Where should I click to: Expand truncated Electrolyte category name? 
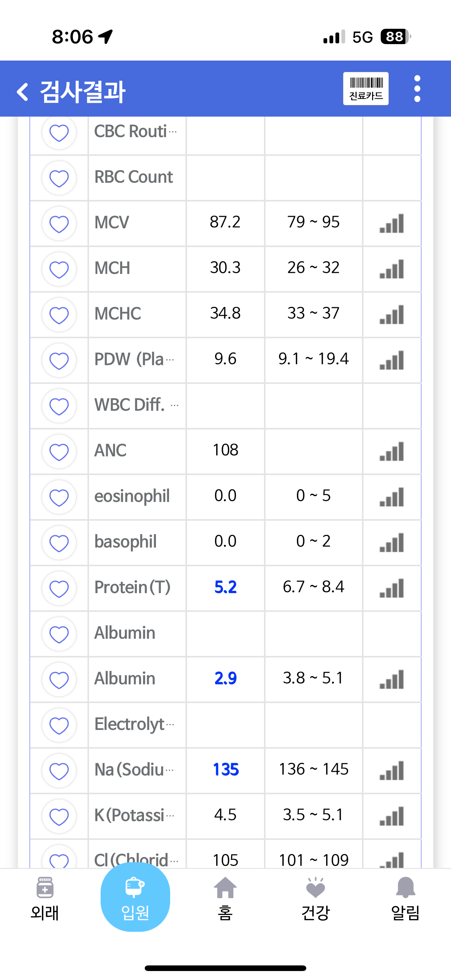(x=134, y=724)
